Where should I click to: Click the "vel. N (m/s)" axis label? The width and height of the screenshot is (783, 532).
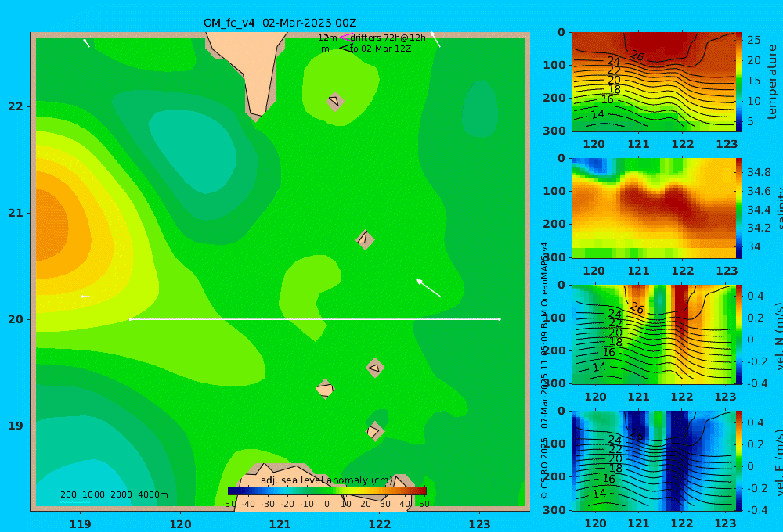[x=778, y=336]
